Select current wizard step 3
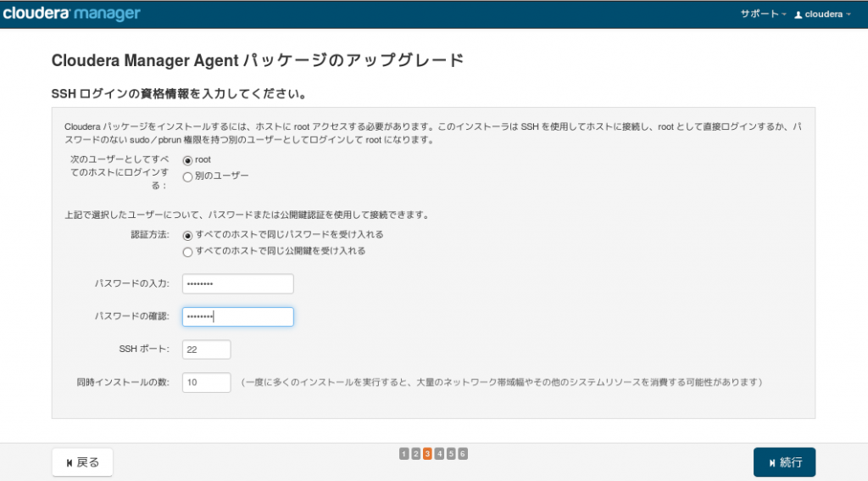The image size is (868, 481). (427, 454)
